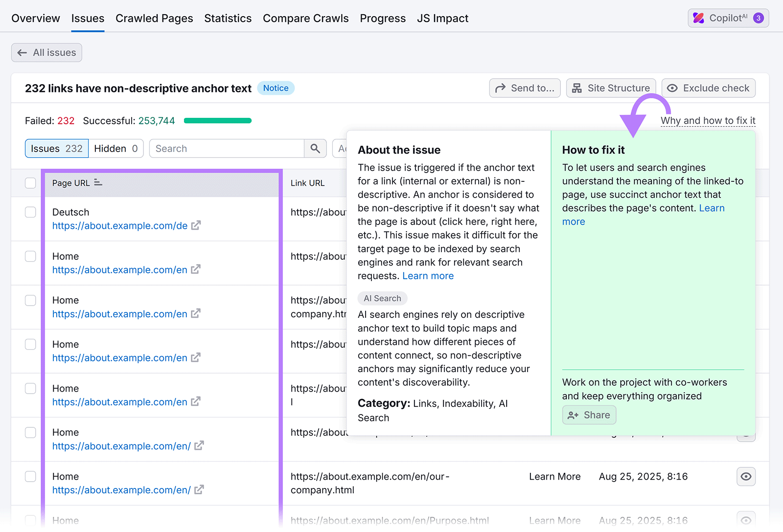Select all rows with the header checkbox
Viewport: 783px width, 532px height.
(30, 182)
